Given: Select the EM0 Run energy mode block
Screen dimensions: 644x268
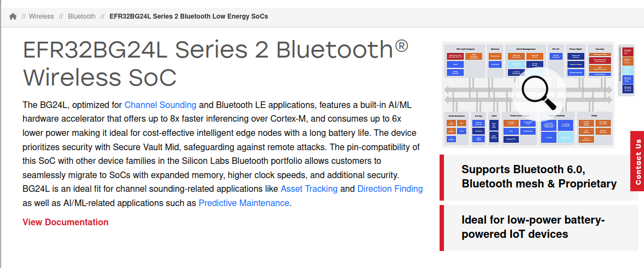Looking at the screenshot, I should [x=628, y=52].
